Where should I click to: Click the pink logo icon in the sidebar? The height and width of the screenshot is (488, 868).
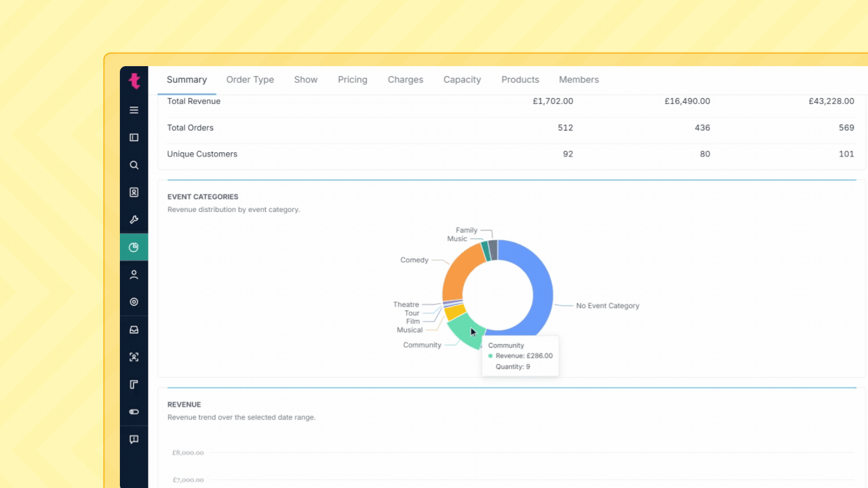[x=134, y=81]
